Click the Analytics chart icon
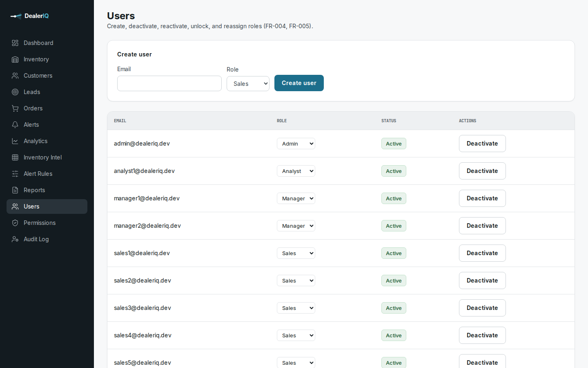588x368 pixels. point(15,141)
